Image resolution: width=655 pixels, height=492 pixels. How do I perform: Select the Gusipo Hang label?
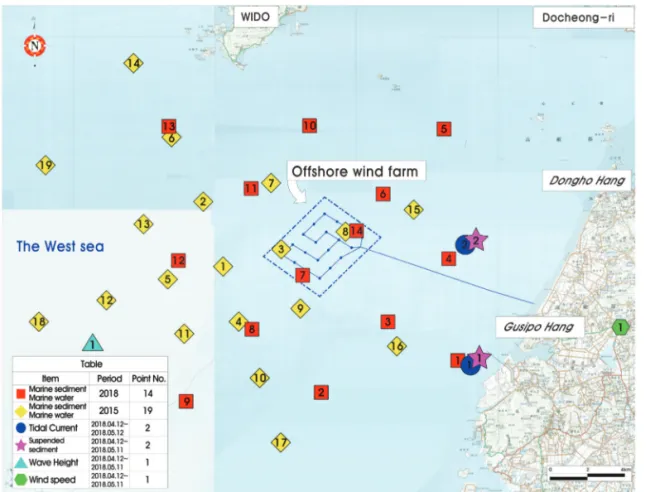538,327
